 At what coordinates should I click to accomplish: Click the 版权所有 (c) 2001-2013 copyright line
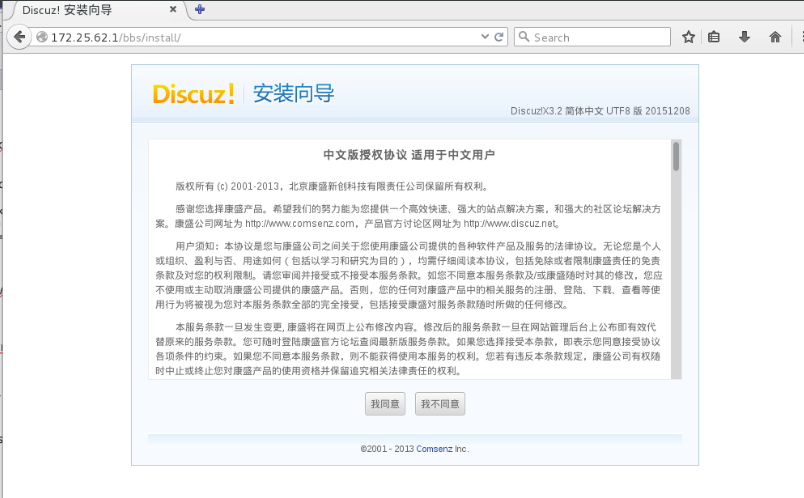tap(333, 186)
